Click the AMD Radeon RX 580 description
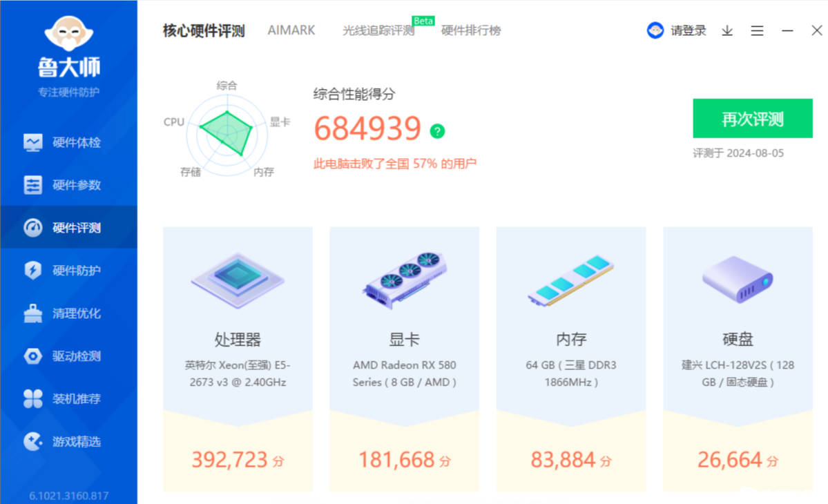 tap(405, 374)
